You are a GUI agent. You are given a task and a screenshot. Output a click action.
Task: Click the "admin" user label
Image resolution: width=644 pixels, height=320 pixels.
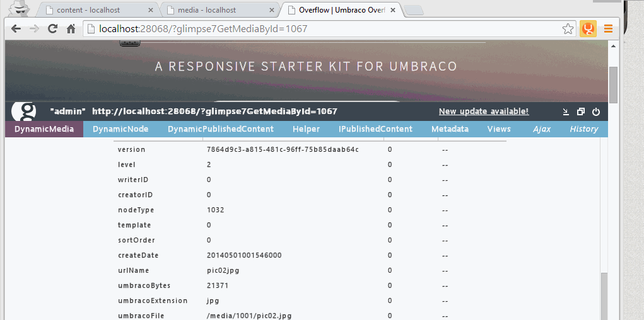[x=67, y=111]
